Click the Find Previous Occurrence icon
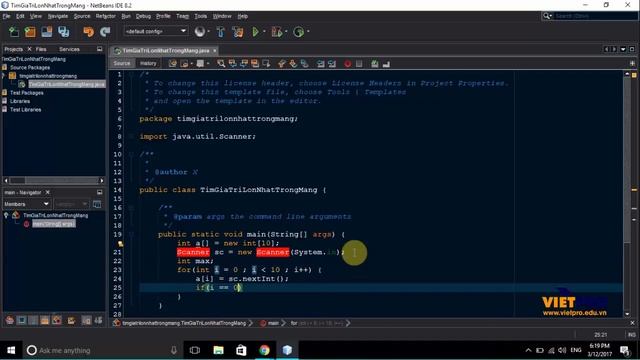Viewport: 640px width, 360px height. 232,63
